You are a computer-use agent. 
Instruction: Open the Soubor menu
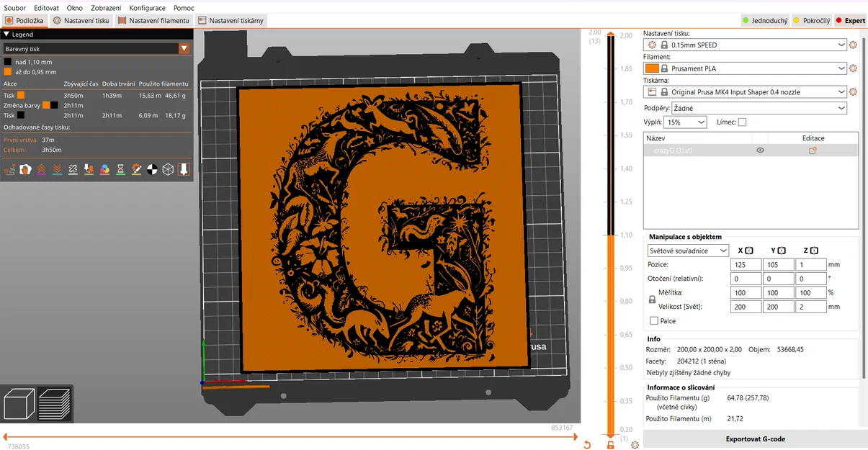tap(14, 8)
